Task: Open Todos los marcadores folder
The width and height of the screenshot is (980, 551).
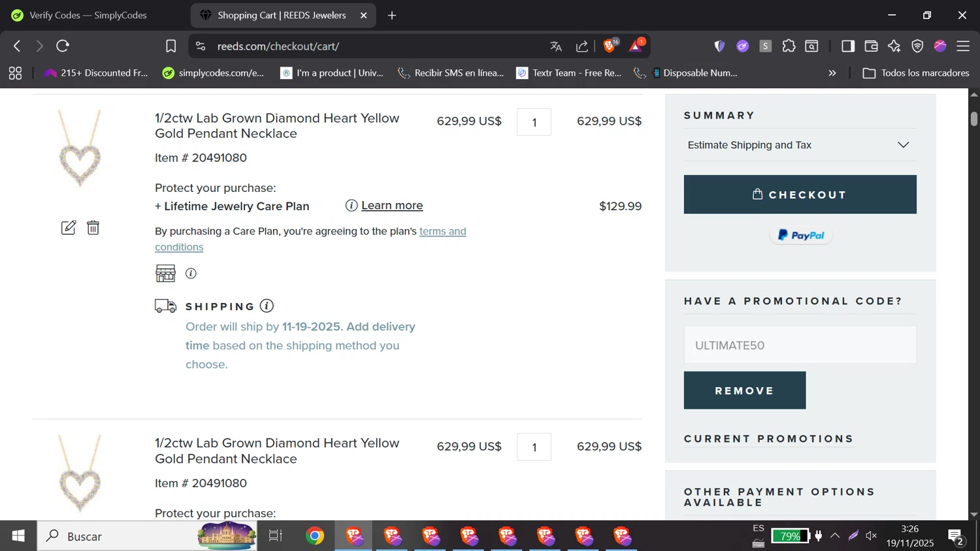Action: tap(916, 73)
